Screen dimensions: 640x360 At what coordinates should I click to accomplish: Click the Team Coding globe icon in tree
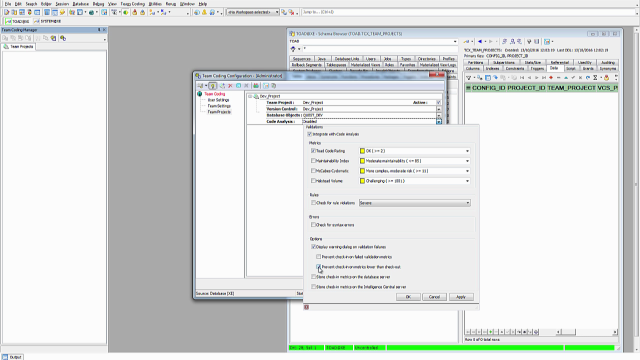pyautogui.click(x=200, y=94)
